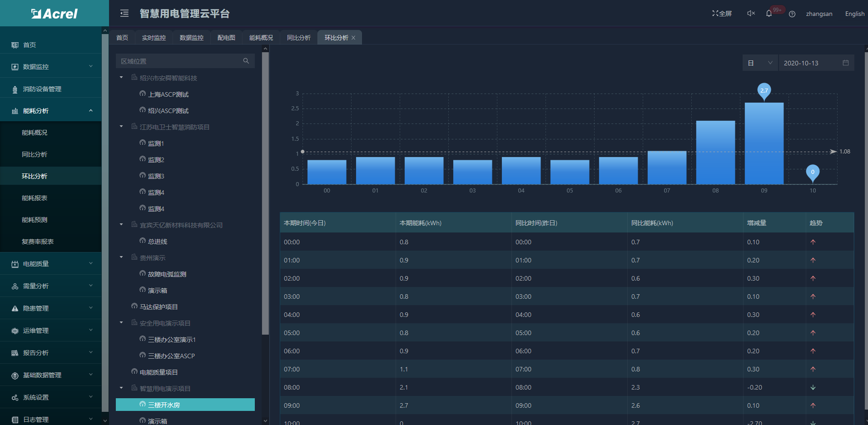Click the 0 marker pin above hour 10
The width and height of the screenshot is (868, 425).
coord(813,173)
